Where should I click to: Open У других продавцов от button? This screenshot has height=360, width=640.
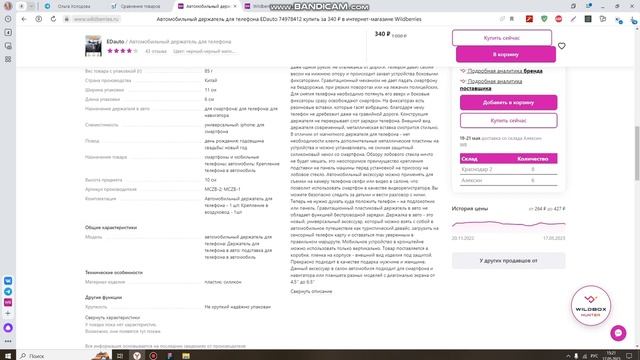click(508, 260)
